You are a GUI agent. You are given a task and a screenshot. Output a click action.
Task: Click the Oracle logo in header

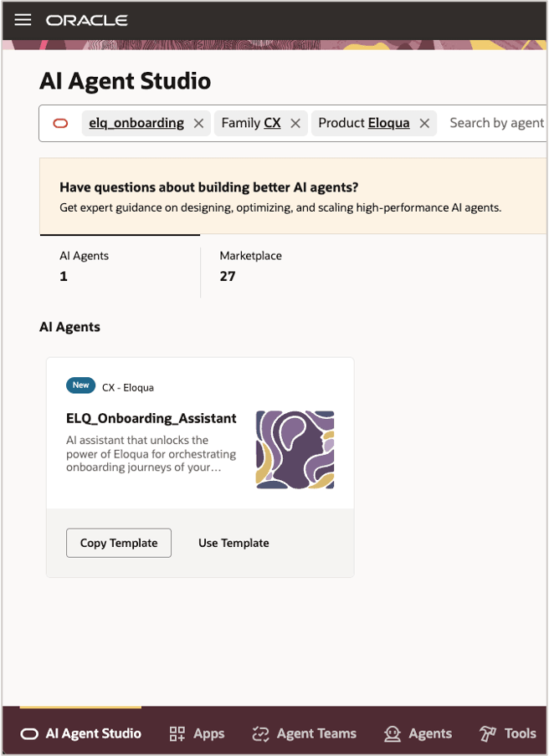click(x=87, y=20)
